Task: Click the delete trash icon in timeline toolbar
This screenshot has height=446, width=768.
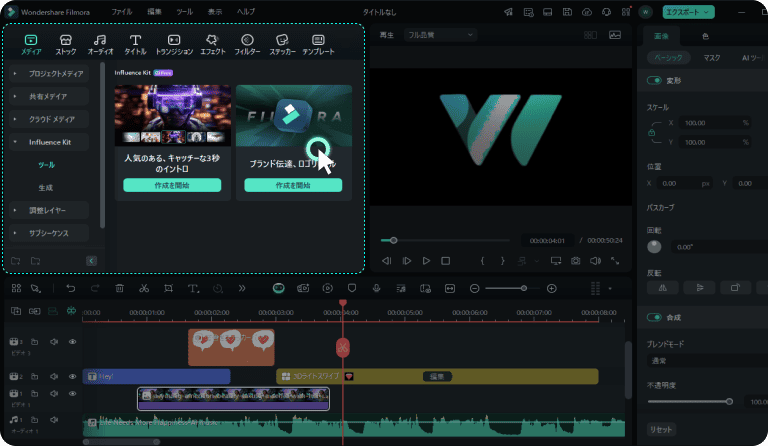Action: [119, 288]
